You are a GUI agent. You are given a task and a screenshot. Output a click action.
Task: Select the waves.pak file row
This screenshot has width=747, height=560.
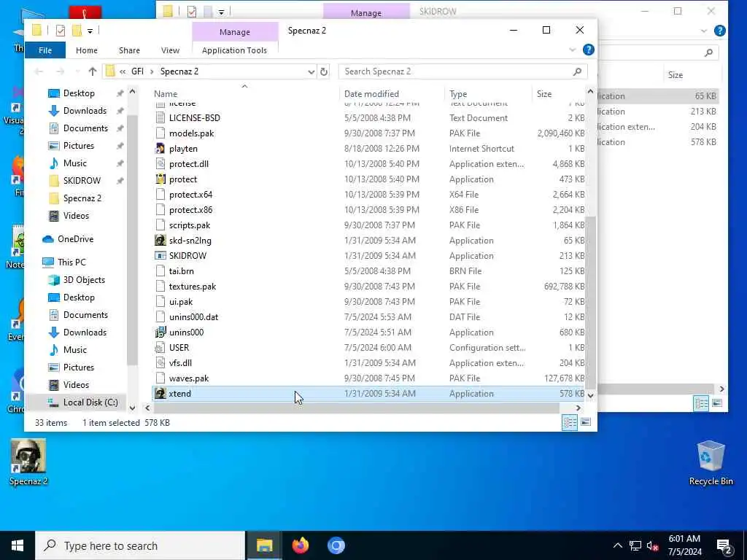[x=368, y=378]
